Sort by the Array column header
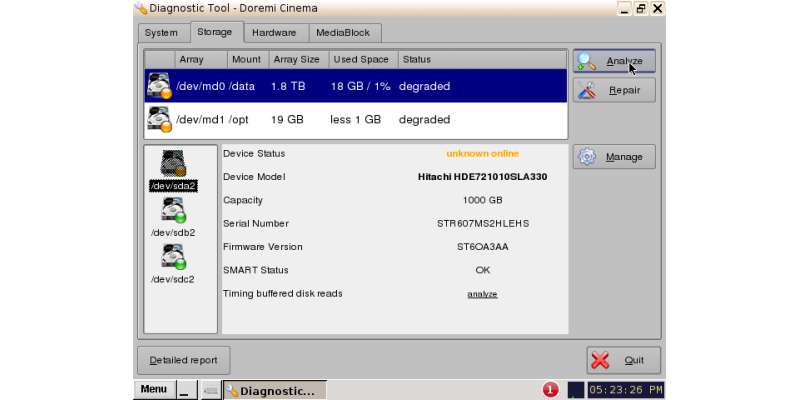Viewport: 800px width, 400px height. click(x=201, y=59)
